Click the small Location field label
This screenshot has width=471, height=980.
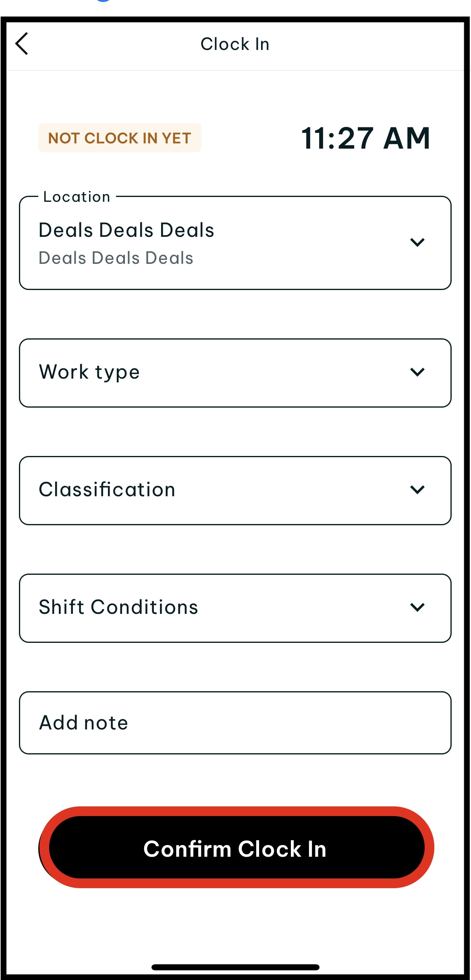[x=77, y=197]
